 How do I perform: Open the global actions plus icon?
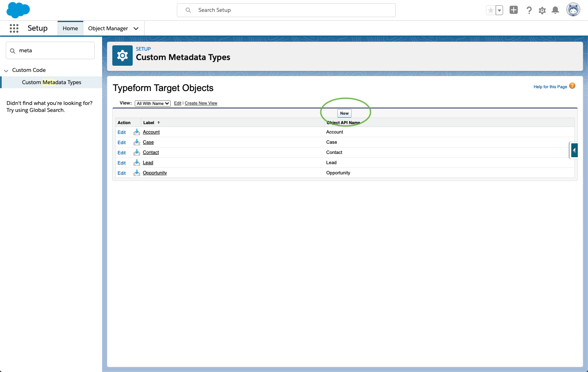click(x=514, y=10)
